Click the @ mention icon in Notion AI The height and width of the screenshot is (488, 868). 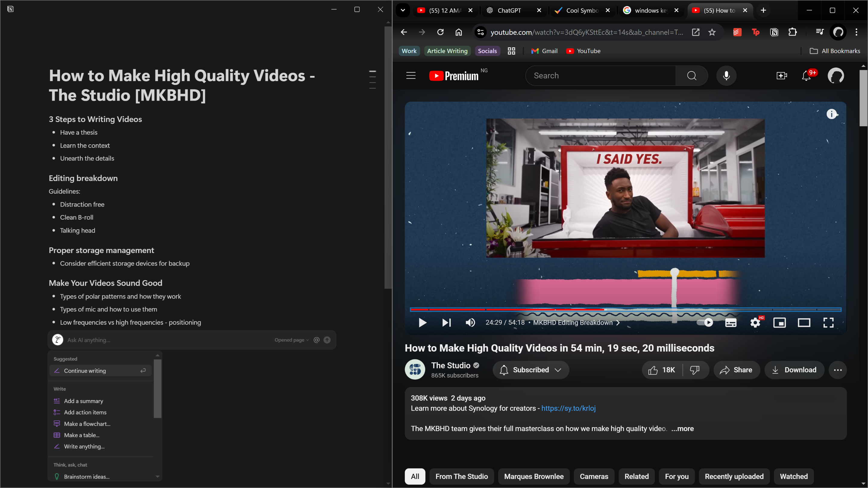click(x=316, y=340)
